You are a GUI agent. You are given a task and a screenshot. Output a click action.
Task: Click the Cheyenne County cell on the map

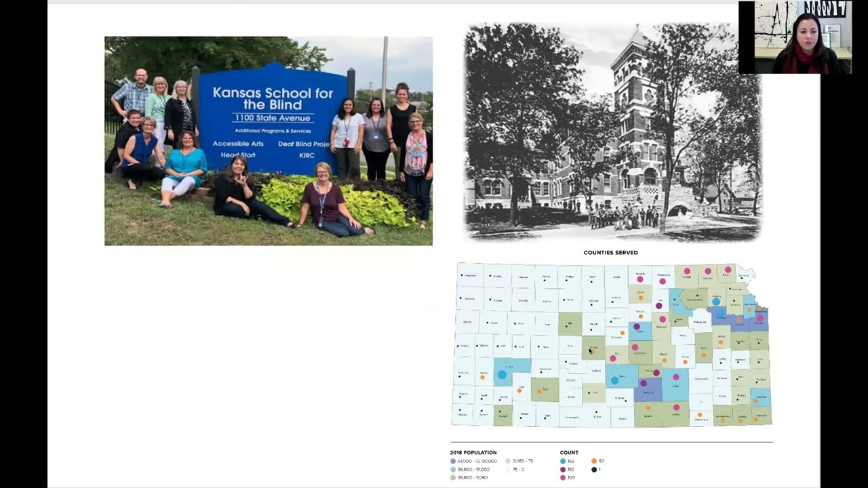point(470,275)
